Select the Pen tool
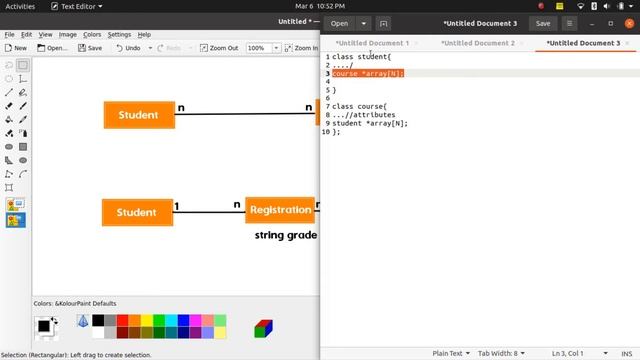 point(23,92)
